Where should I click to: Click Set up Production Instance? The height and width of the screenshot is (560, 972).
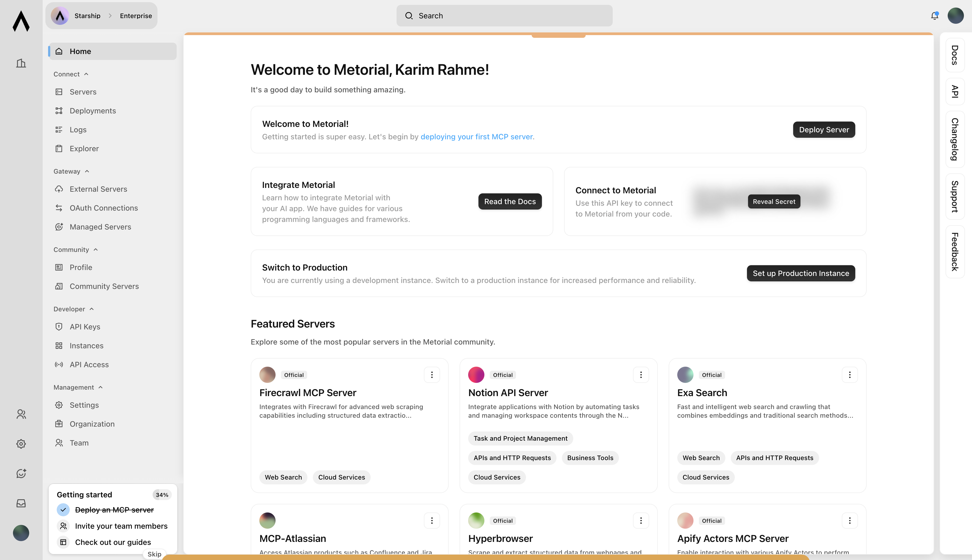(800, 273)
